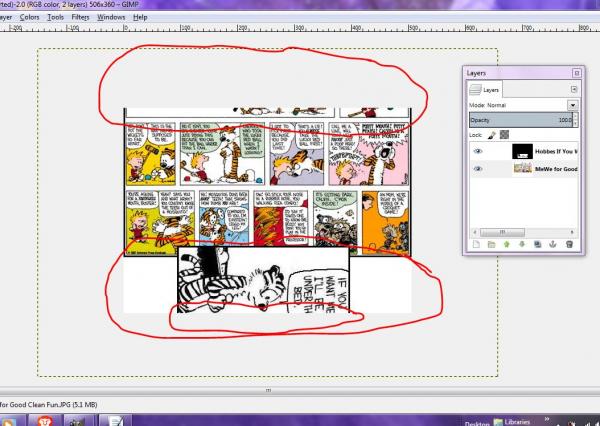This screenshot has height=426, width=600.
Task: Open the Filters menu
Action: 80,17
